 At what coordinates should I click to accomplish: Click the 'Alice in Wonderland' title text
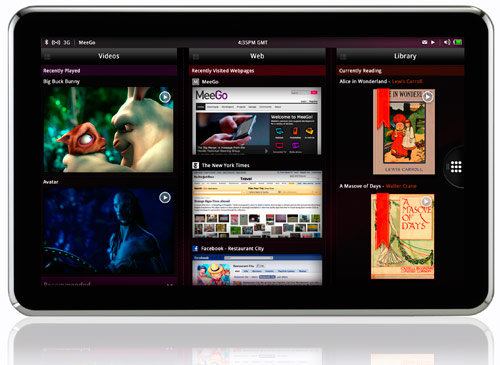click(x=363, y=81)
